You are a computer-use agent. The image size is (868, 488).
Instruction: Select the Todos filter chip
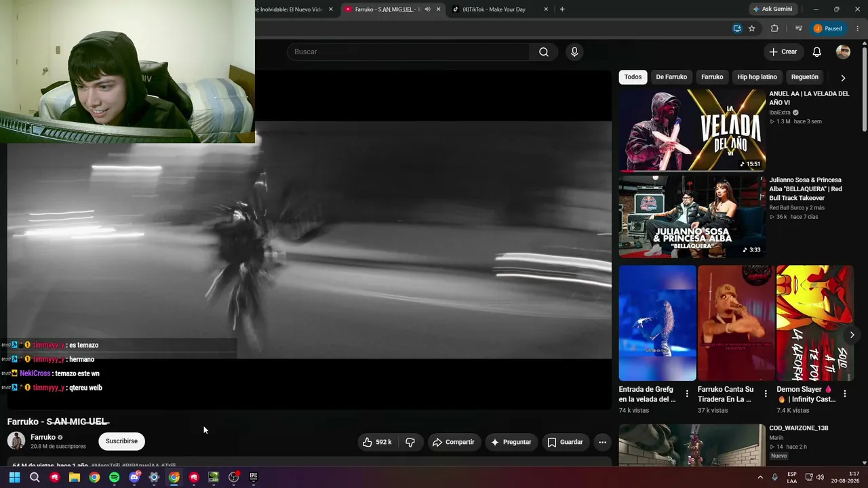coord(633,77)
